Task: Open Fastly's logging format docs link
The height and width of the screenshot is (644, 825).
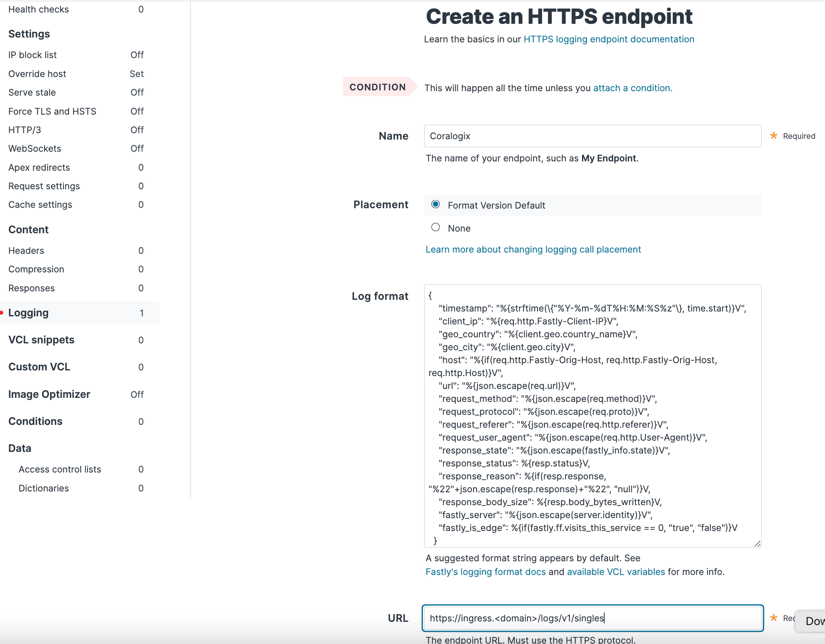Action: point(486,572)
